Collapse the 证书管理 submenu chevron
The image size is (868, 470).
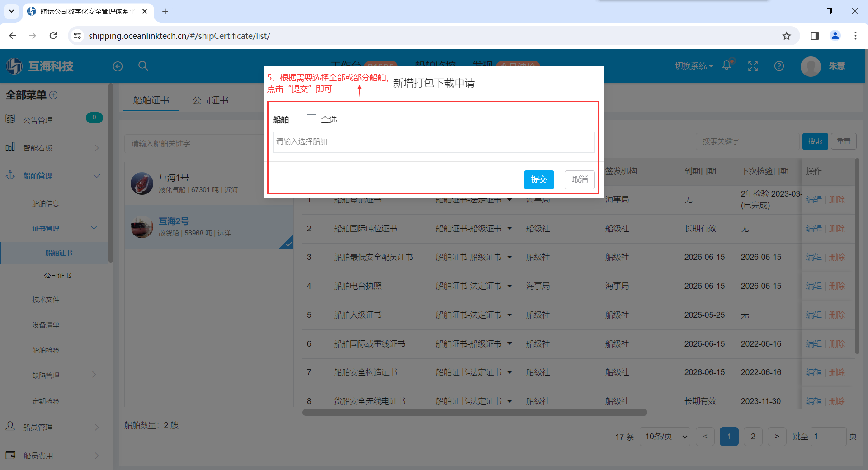(x=94, y=228)
